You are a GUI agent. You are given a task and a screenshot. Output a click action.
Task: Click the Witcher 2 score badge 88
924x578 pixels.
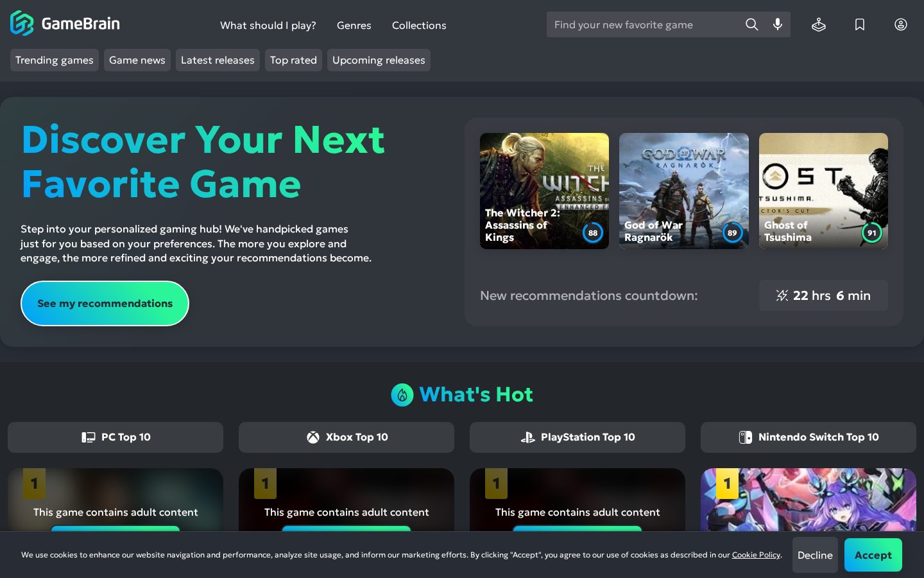point(593,232)
